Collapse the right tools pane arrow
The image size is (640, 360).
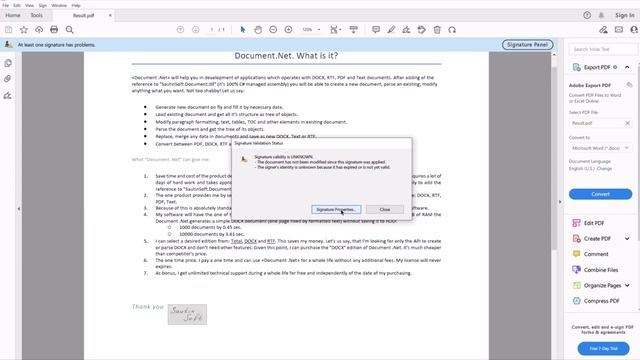point(560,202)
